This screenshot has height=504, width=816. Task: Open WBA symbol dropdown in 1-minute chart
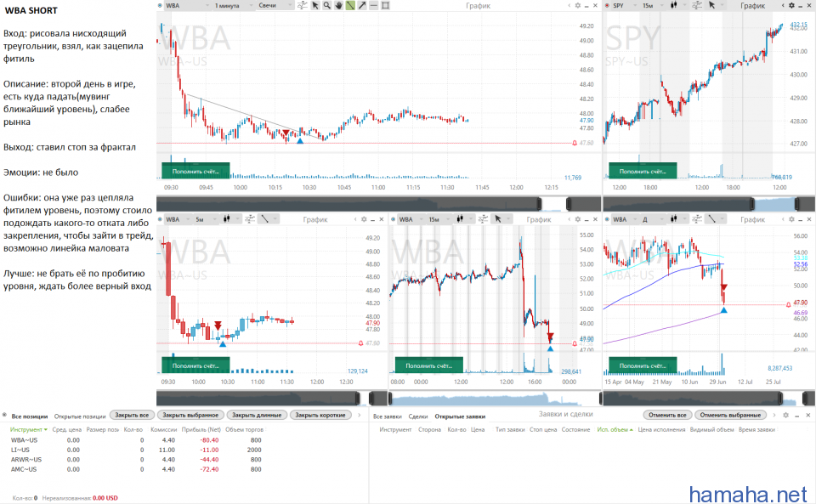186,5
